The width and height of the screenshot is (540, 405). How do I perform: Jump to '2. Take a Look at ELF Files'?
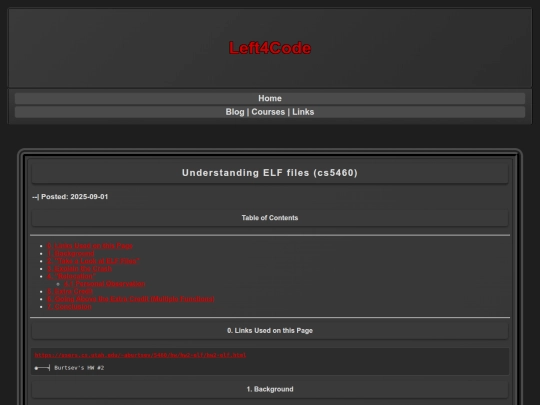(93, 261)
